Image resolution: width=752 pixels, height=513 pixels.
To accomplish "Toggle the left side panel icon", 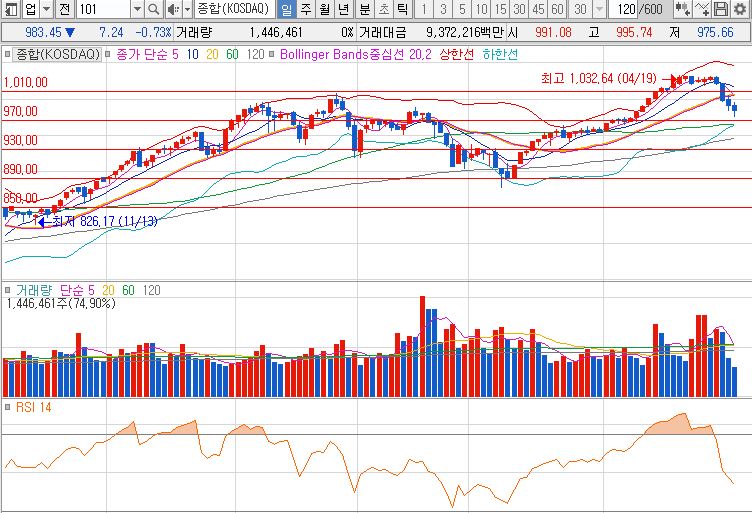I will point(11,9).
